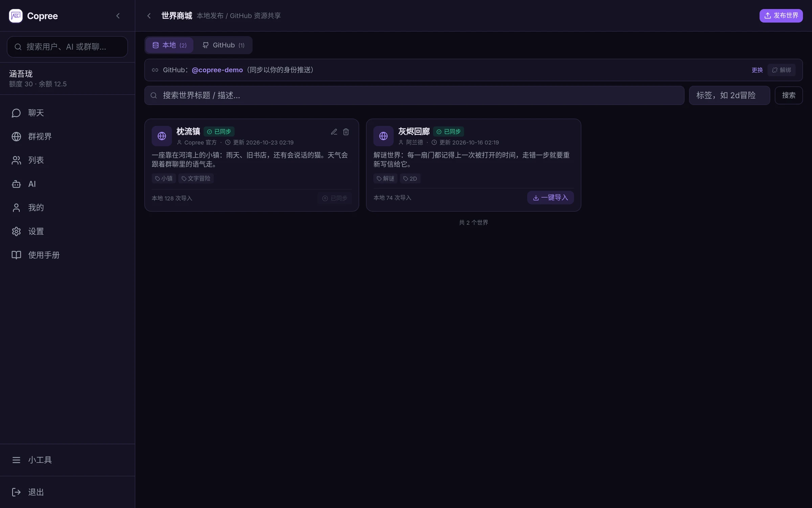Focus the world title search field
This screenshot has height=508, width=812.
tap(414, 96)
